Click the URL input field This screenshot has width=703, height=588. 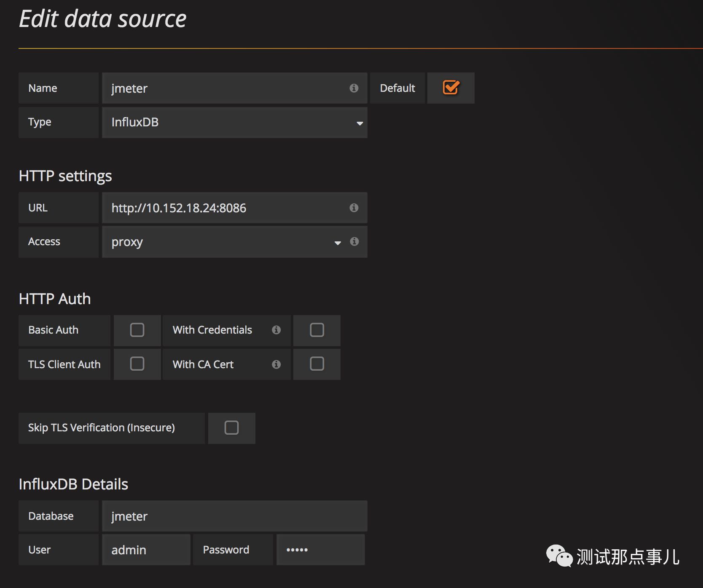pos(235,208)
